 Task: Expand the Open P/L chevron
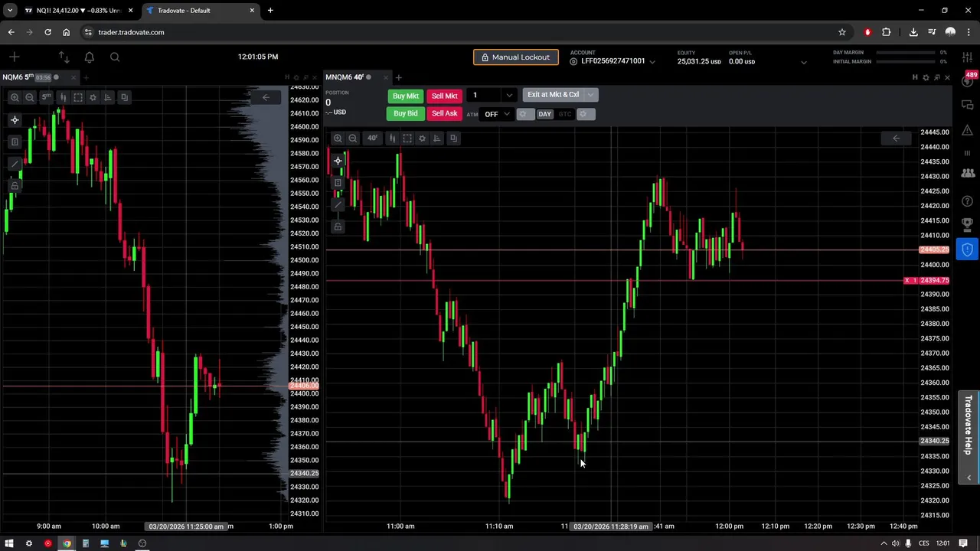[x=803, y=62]
